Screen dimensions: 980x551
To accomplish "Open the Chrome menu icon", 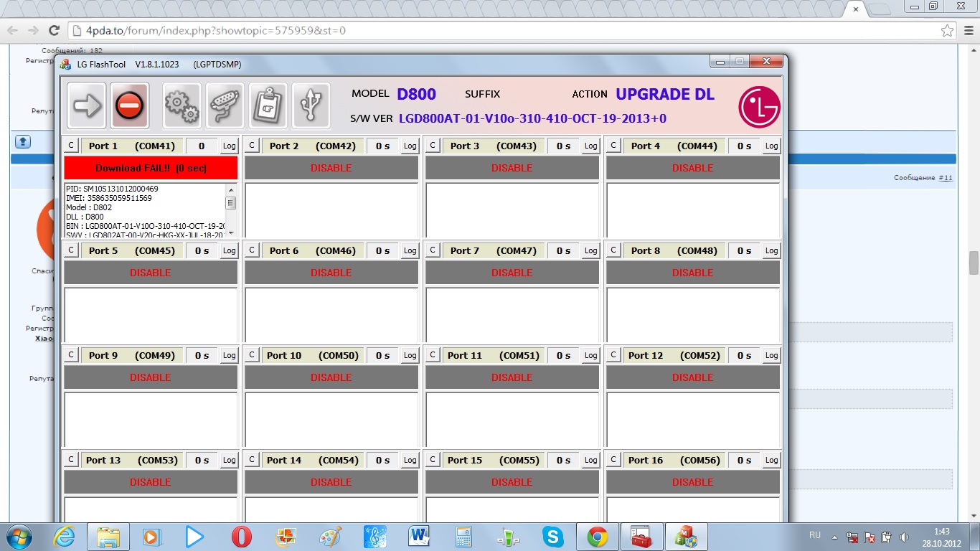I will pos(969,31).
